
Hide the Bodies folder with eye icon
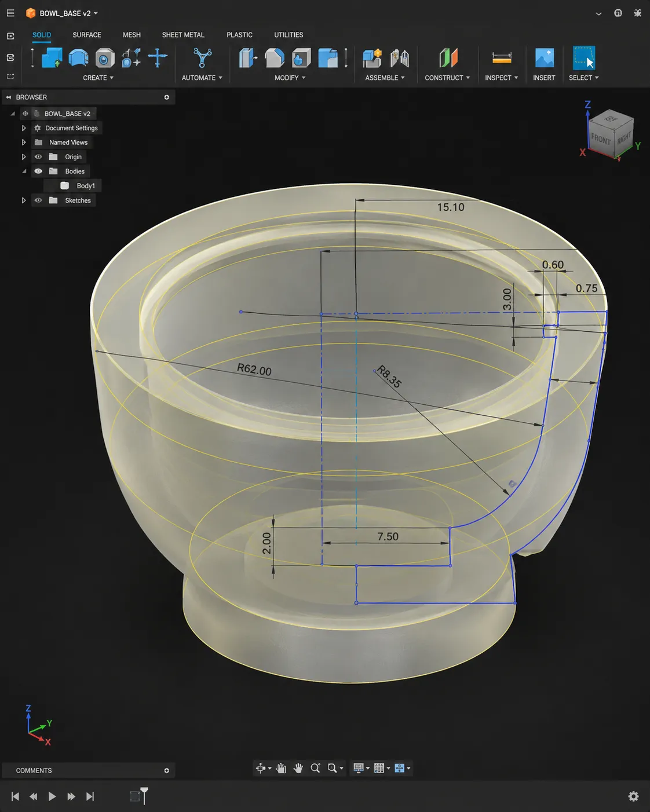(38, 171)
